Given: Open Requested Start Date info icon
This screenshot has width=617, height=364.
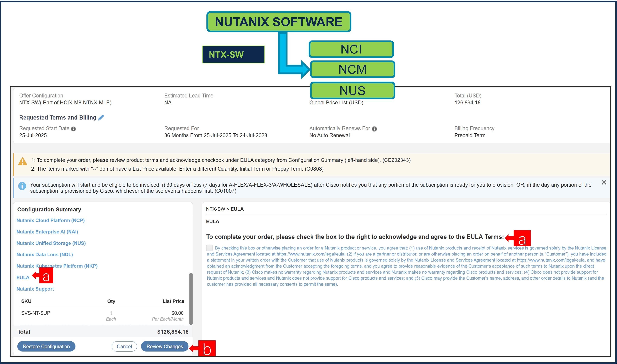Looking at the screenshot, I should 73,129.
